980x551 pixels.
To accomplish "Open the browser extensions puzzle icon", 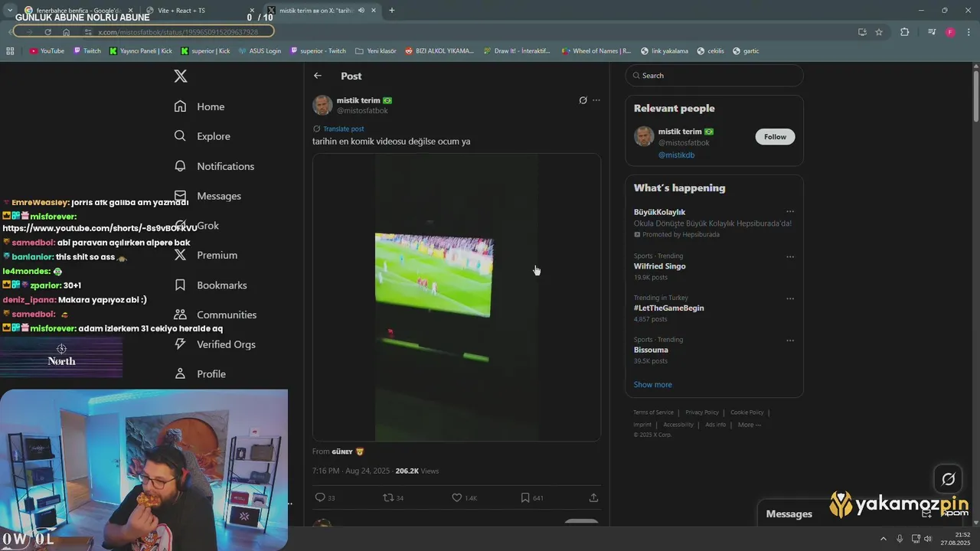I will pyautogui.click(x=904, y=32).
